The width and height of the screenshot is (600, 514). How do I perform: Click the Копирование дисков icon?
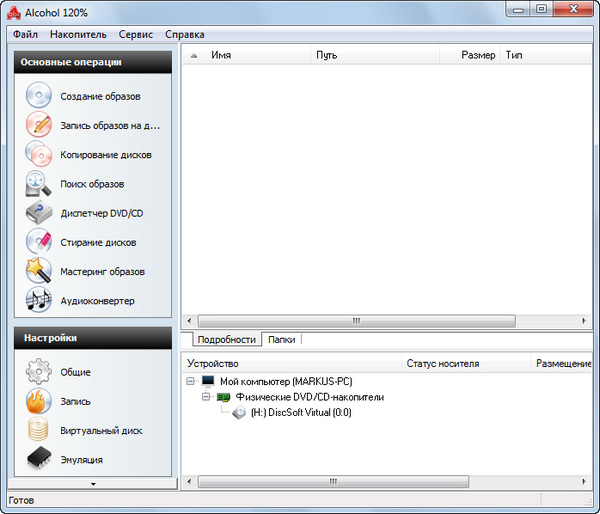point(38,155)
